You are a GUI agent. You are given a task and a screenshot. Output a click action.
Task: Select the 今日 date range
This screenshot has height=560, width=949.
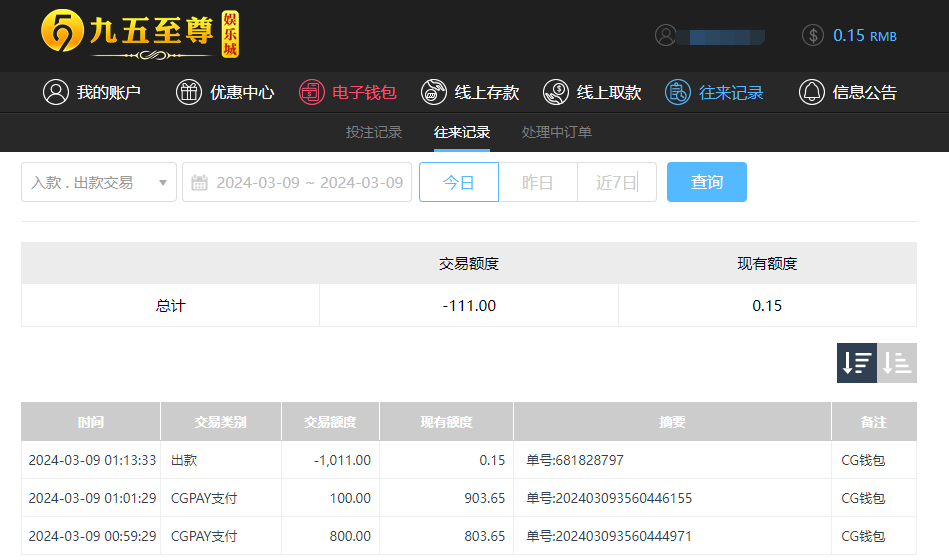click(x=458, y=182)
